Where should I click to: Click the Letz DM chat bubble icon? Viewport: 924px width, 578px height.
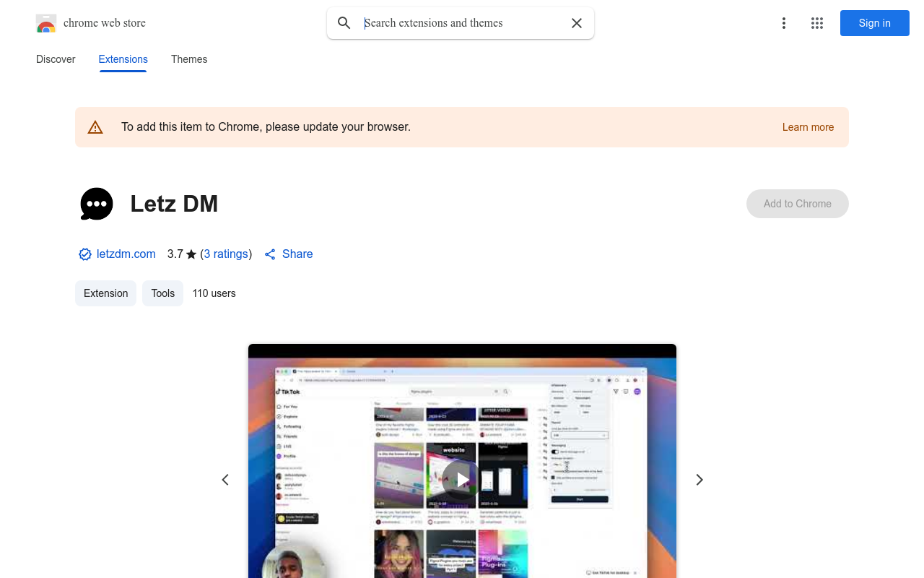[97, 204]
